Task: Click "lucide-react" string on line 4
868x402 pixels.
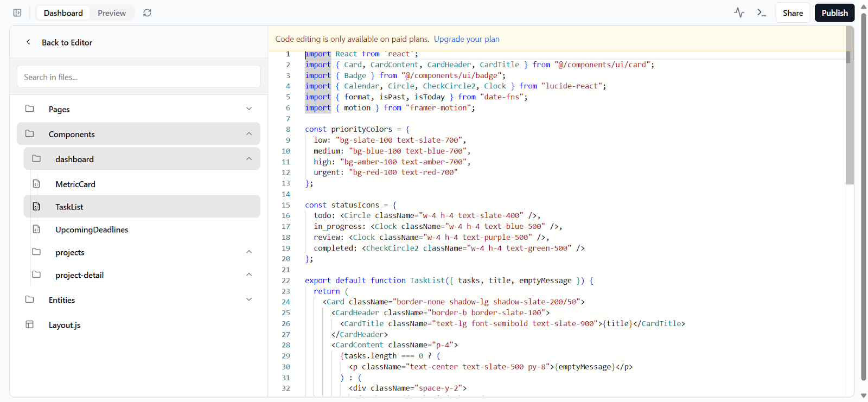Action: pyautogui.click(x=572, y=86)
